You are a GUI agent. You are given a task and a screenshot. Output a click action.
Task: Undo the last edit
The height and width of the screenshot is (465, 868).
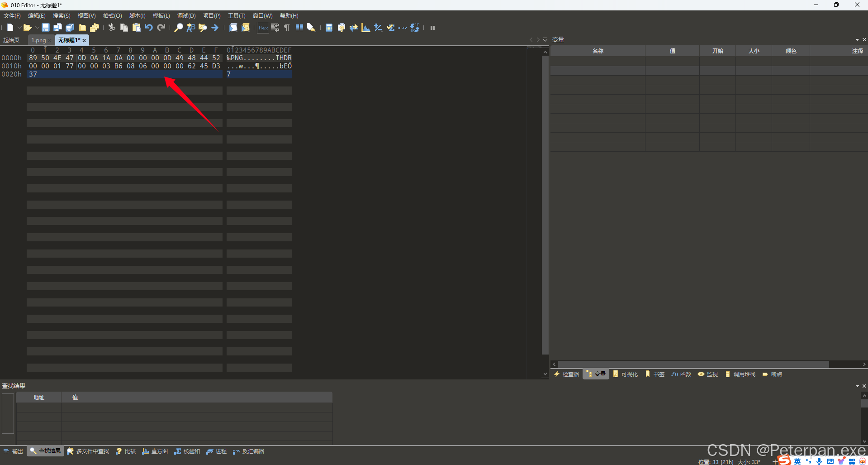pos(148,28)
